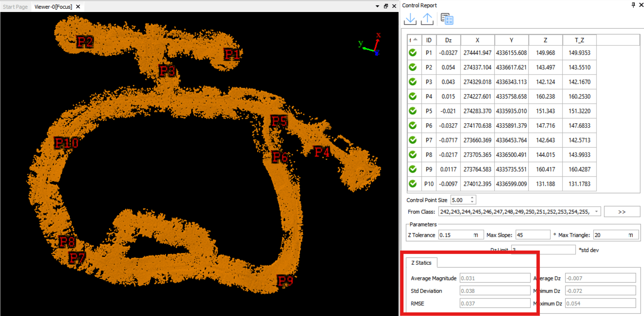Viewport: 644px width, 316px height.
Task: Toggle acceptance status of control point P5
Action: [413, 111]
